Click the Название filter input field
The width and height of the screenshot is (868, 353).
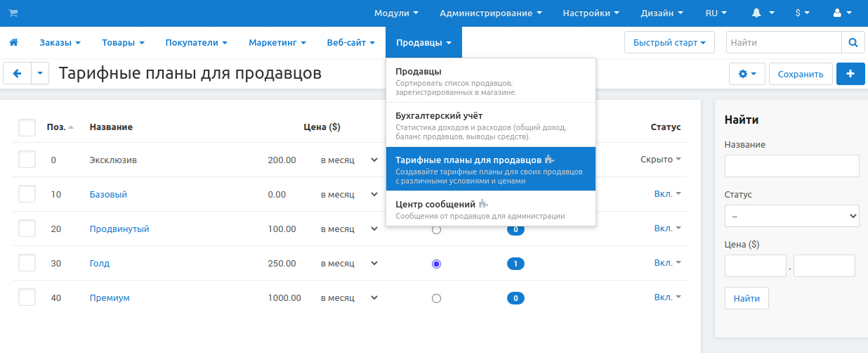791,166
